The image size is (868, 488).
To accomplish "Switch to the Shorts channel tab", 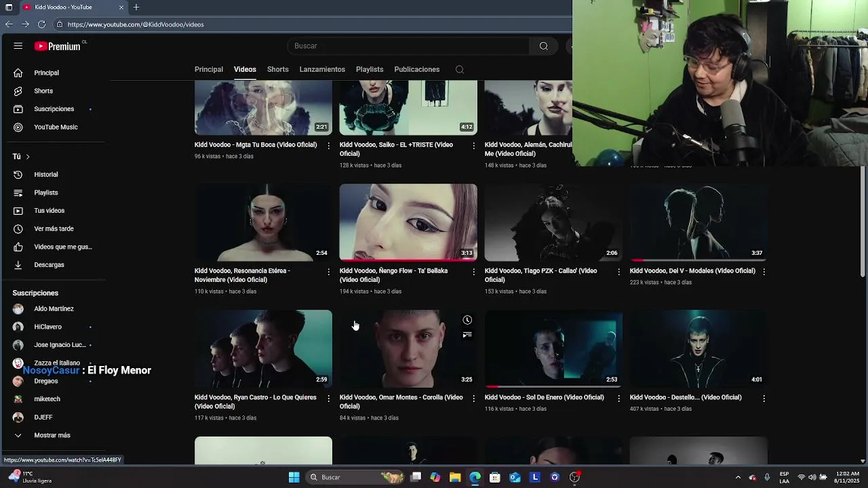I will (x=278, y=69).
